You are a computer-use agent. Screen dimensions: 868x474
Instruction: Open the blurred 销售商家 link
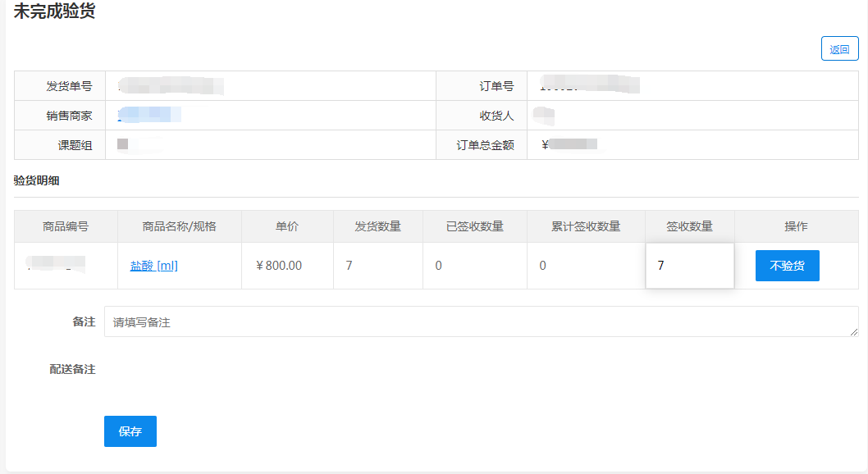pyautogui.click(x=149, y=115)
